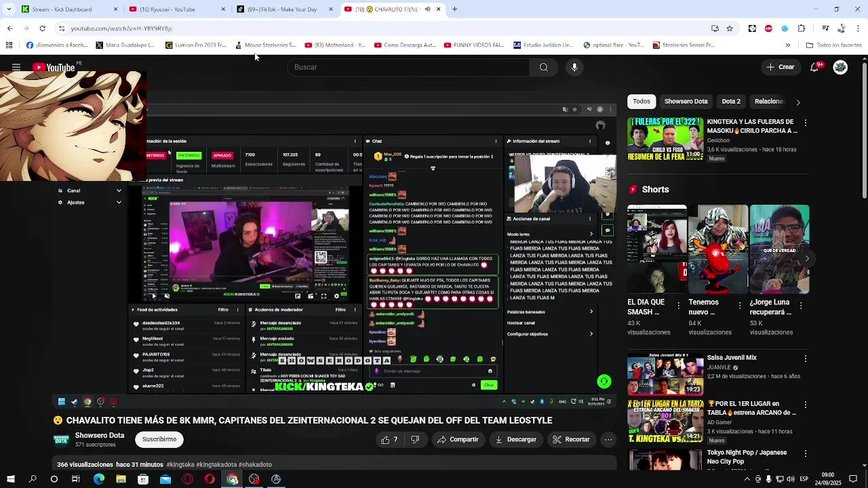Select the Dota 2 filter chip
Viewport: 868px width, 488px height.
pyautogui.click(x=731, y=102)
